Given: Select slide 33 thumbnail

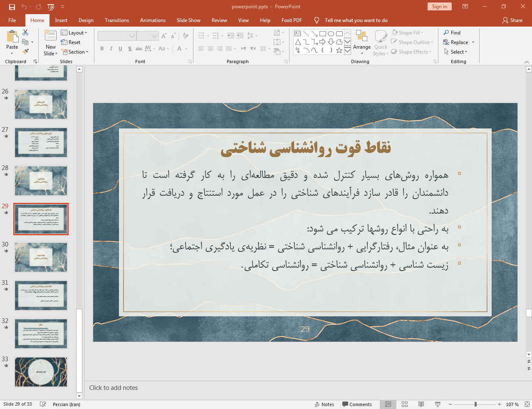Looking at the screenshot, I should pos(41,372).
